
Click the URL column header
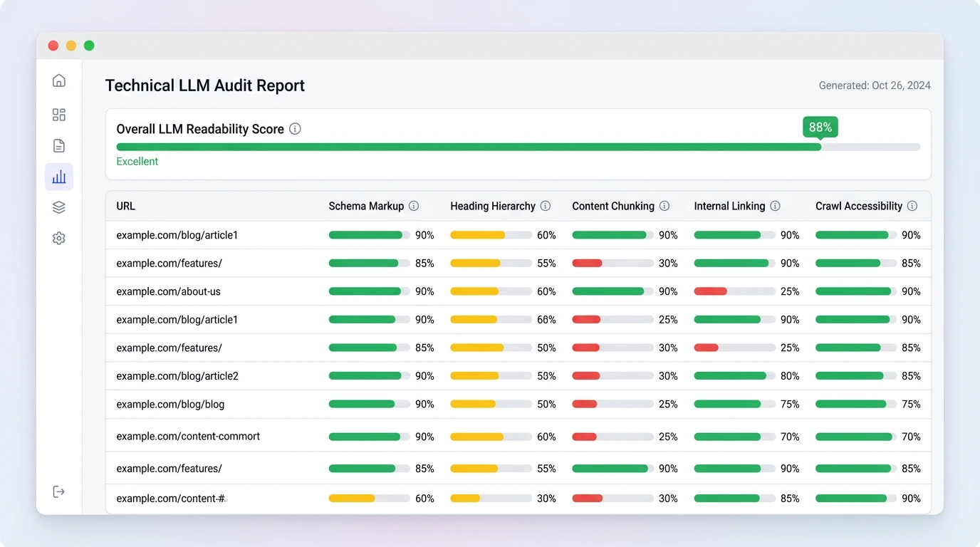pyautogui.click(x=125, y=206)
